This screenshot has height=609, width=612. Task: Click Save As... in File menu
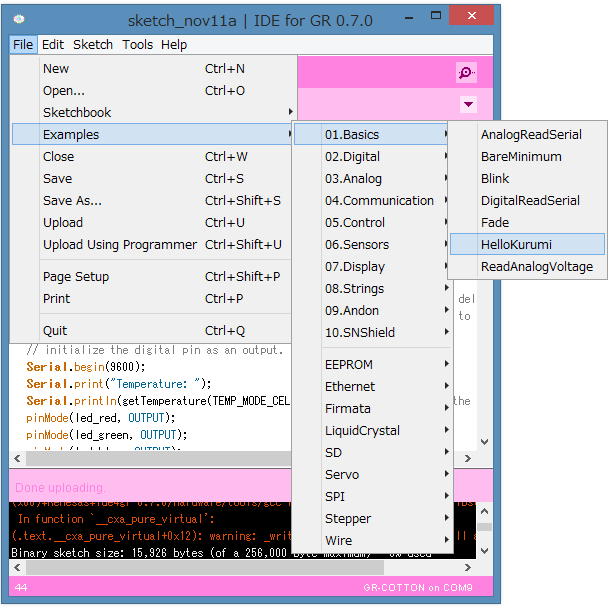click(72, 200)
